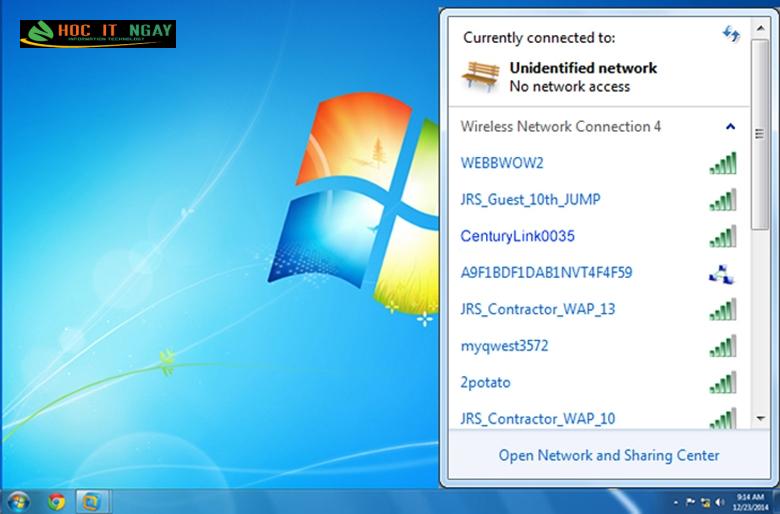780x514 pixels.
Task: Select the myqwest3572 network
Action: [599, 346]
